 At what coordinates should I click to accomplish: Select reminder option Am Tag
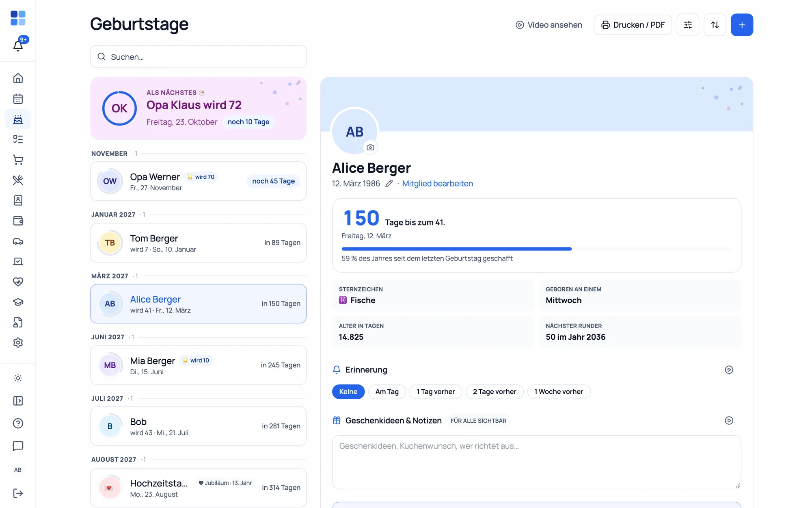coord(387,392)
